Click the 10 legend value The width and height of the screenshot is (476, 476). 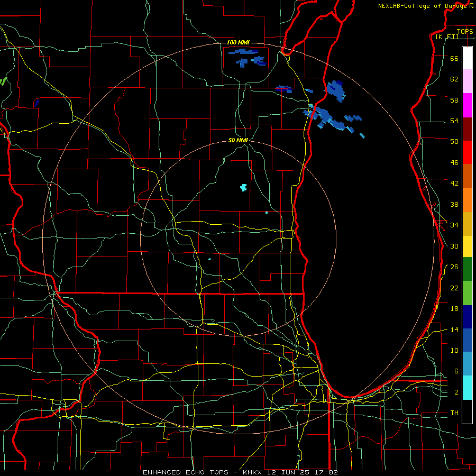454,351
